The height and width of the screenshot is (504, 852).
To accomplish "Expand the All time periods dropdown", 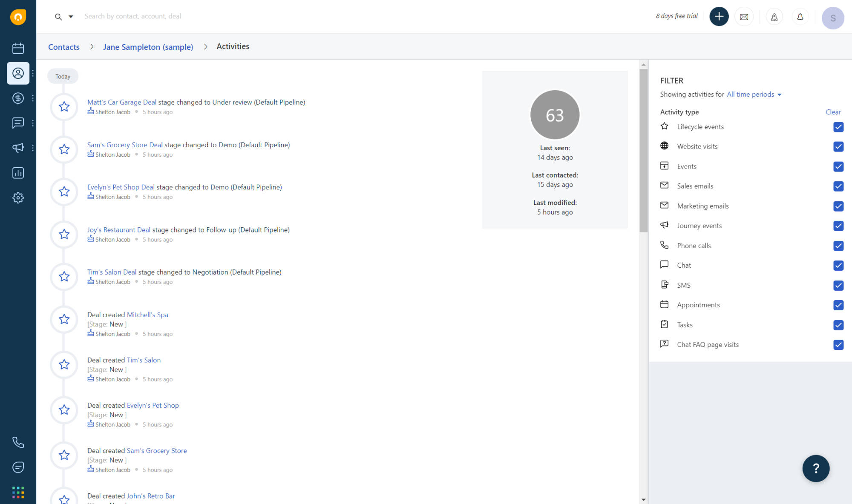I will tap(754, 94).
